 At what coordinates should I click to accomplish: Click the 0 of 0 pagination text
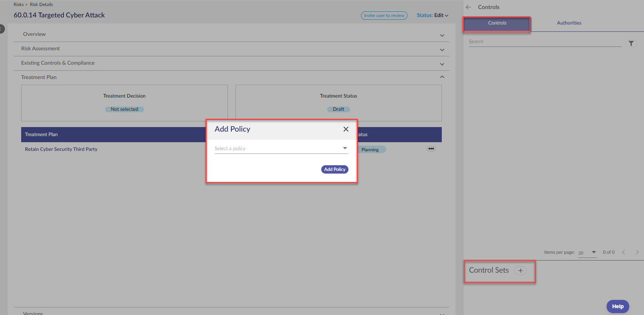[608, 252]
